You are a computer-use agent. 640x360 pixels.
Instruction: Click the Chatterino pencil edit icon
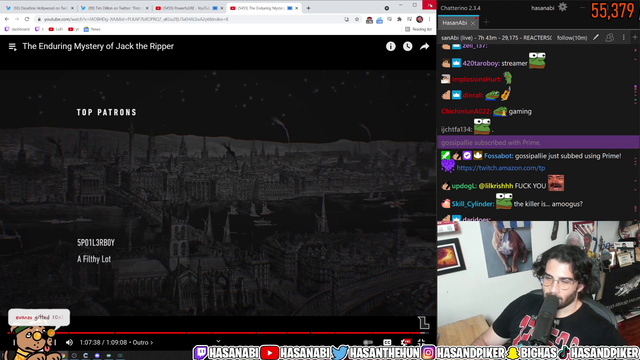[596, 38]
